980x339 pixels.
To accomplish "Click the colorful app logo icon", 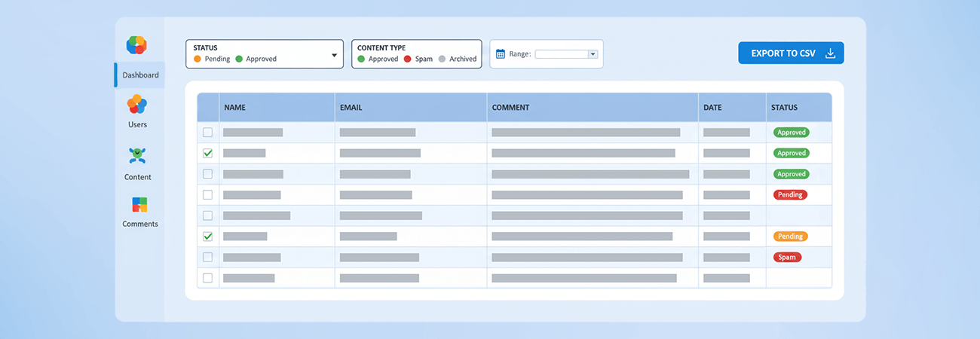I will 136,45.
